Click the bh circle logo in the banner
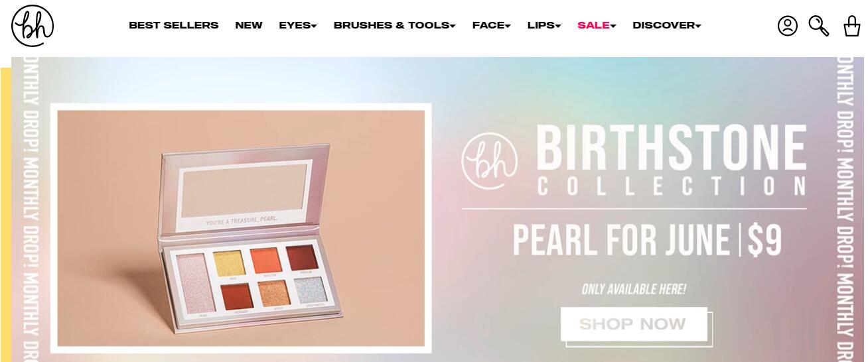 click(x=490, y=161)
